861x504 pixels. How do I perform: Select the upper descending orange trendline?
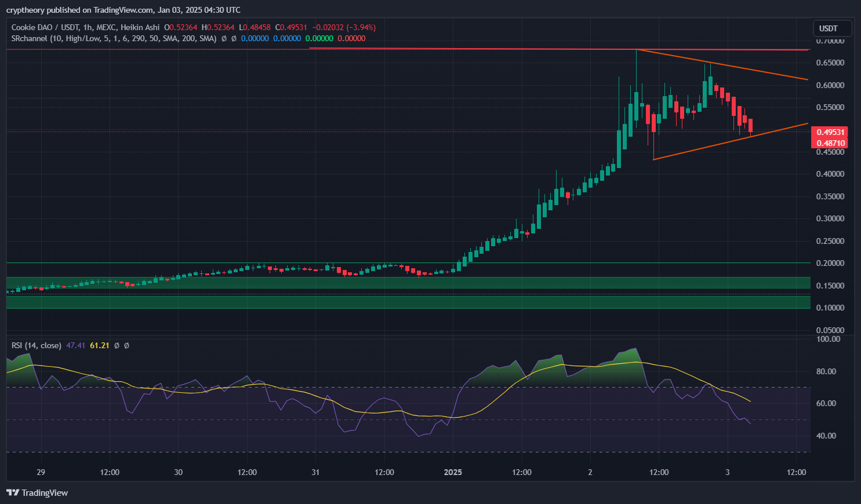pos(722,64)
